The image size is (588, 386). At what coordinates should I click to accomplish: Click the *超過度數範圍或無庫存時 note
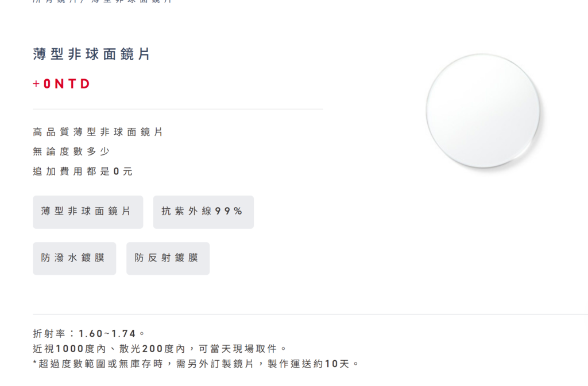(x=98, y=364)
